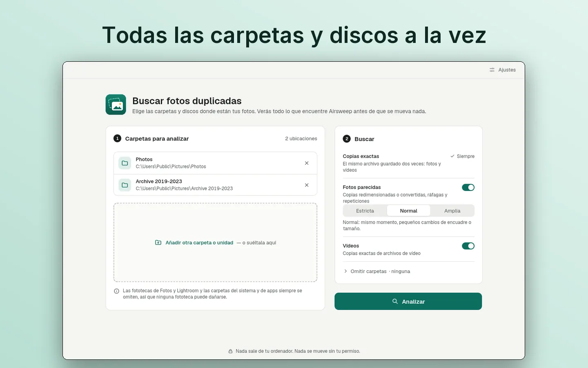Click path C:\Users\Public\Pictures\Photos
This screenshot has height=368, width=588.
(x=171, y=166)
